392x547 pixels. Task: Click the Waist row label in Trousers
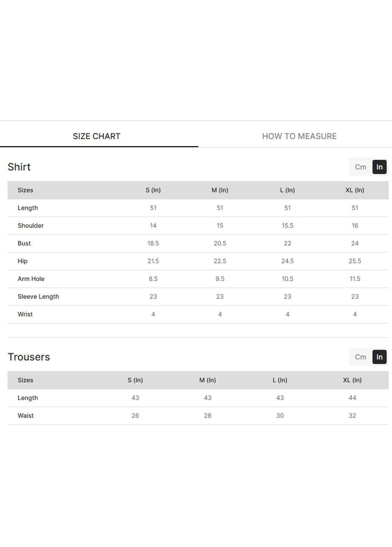tap(26, 416)
